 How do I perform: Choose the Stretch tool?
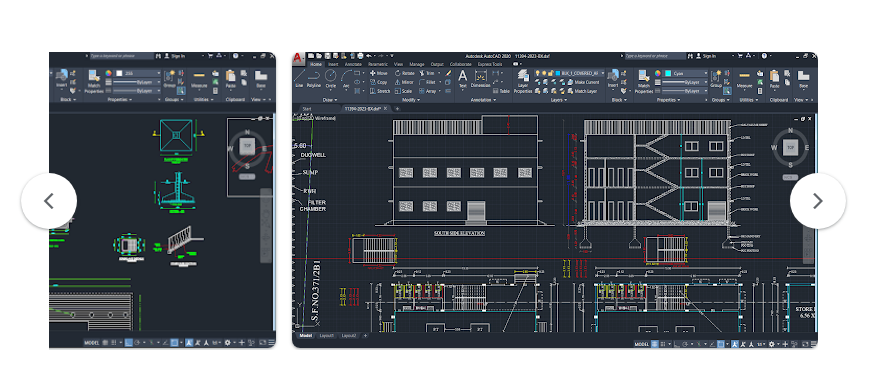click(x=380, y=91)
